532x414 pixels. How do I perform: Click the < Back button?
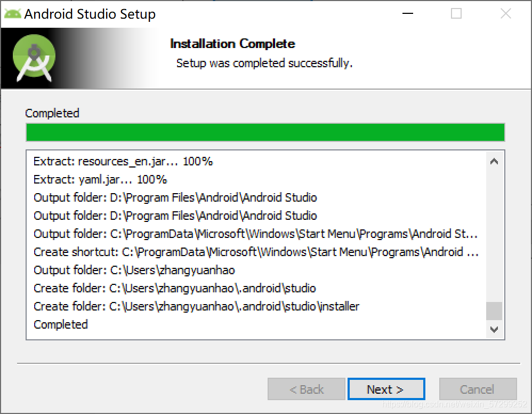(307, 389)
